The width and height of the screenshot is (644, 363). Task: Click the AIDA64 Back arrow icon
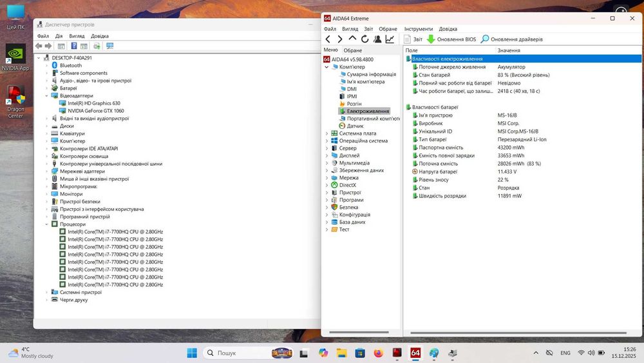click(328, 39)
